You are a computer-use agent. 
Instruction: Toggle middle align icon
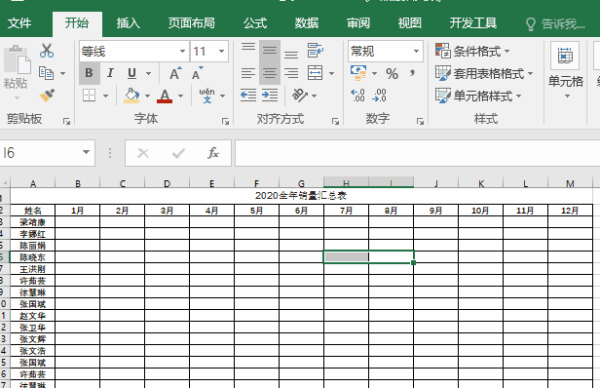tap(269, 51)
